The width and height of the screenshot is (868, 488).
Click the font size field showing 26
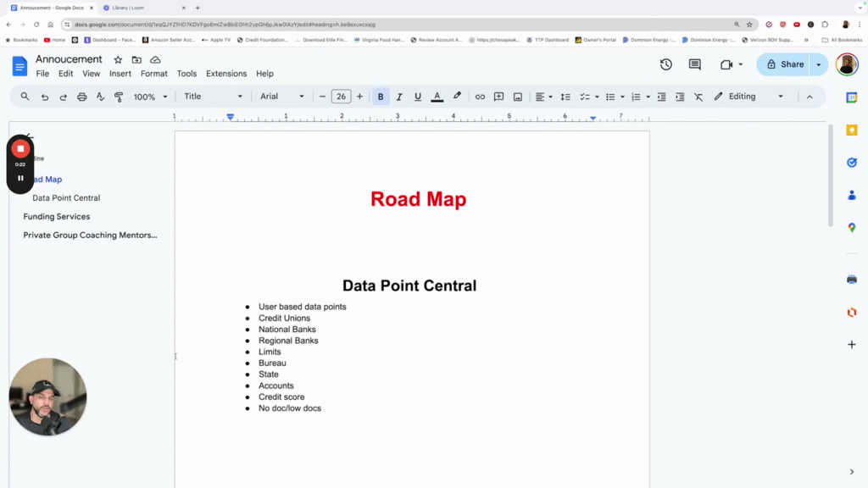tap(341, 97)
